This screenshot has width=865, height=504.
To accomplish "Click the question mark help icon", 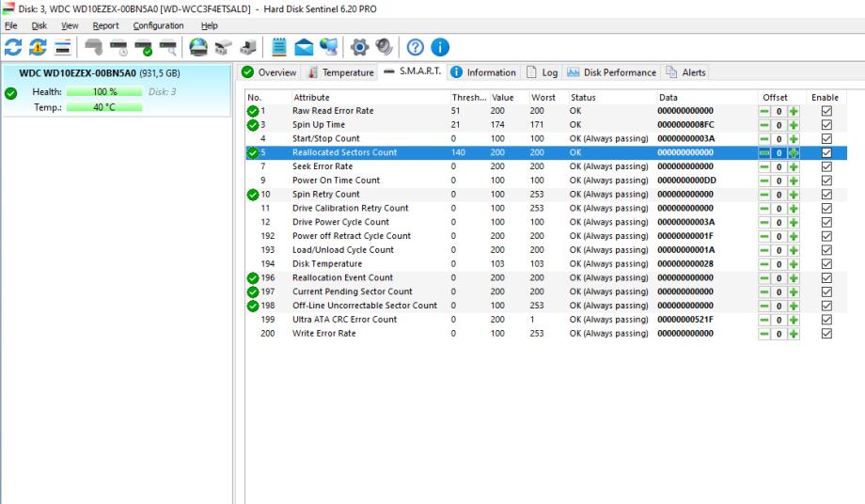I will coord(415,47).
